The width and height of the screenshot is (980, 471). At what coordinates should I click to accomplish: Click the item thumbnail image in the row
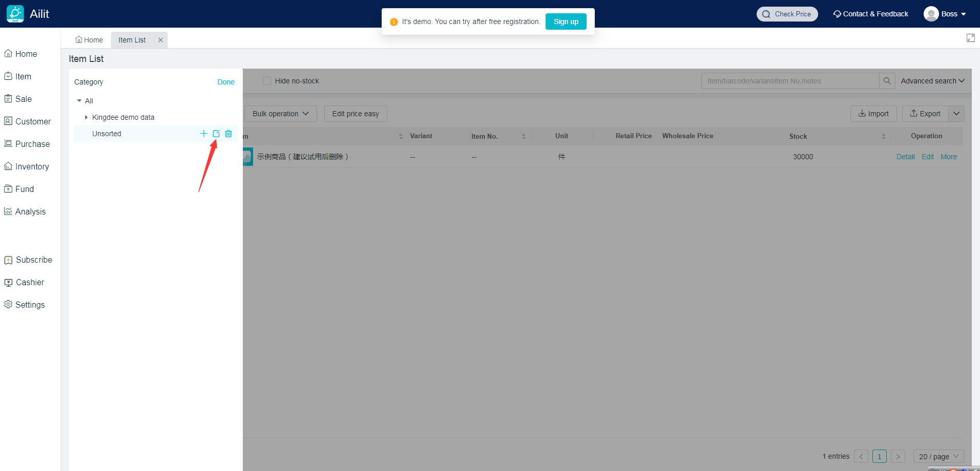click(248, 157)
